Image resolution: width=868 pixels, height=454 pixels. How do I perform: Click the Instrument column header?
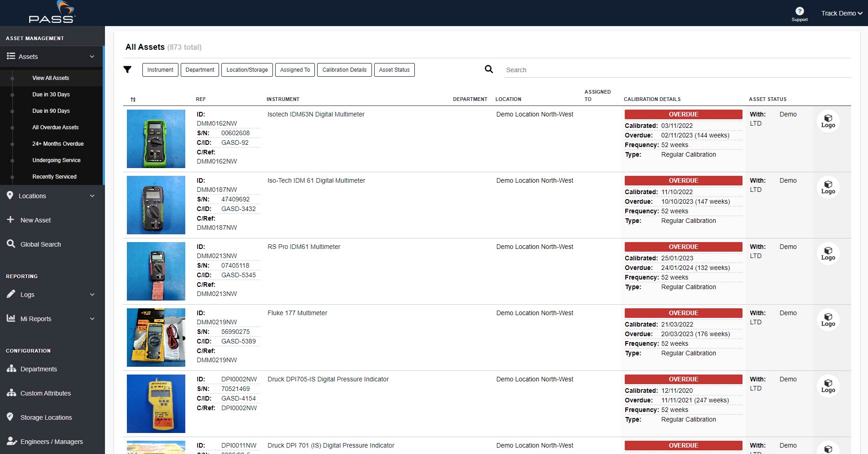pos(283,99)
